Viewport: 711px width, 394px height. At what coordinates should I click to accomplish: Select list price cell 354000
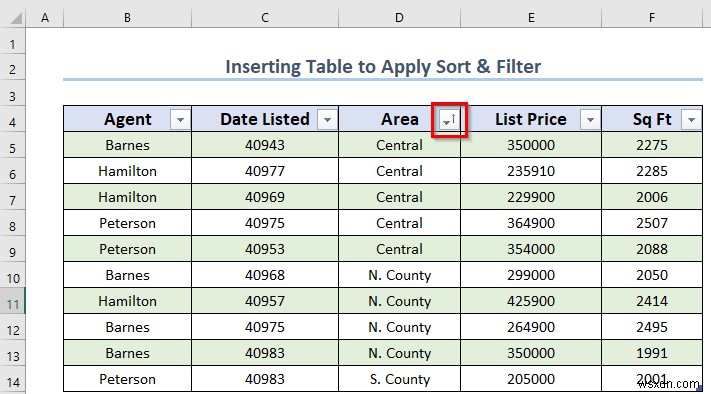(x=531, y=249)
